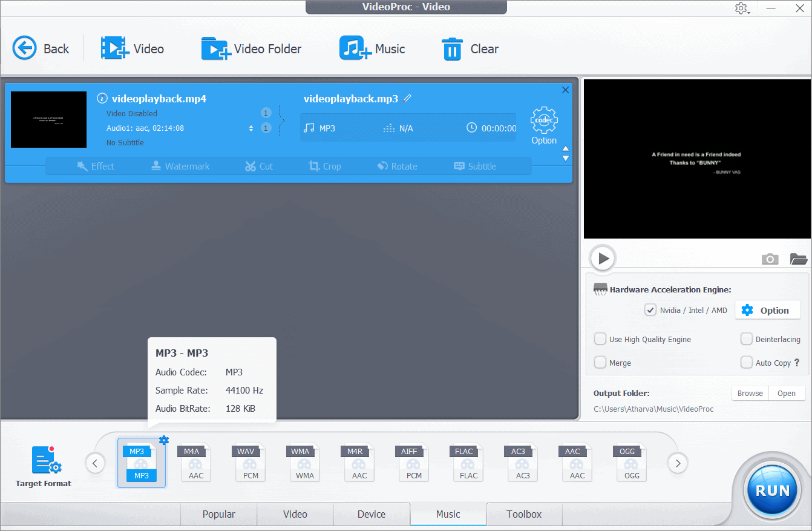Click the output path C:\Users\Atharva\Music\VideoProc

(x=653, y=409)
